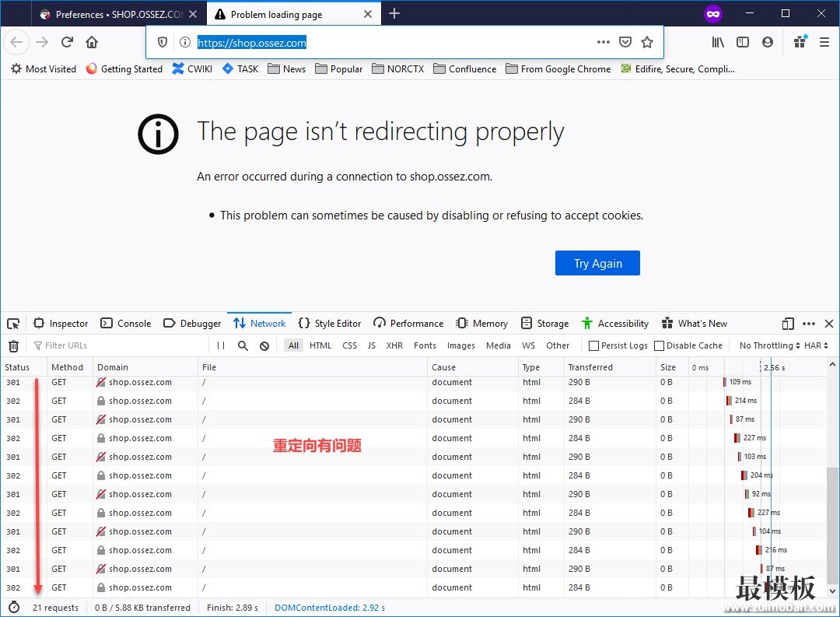840x617 pixels.
Task: Close the Preferences tab
Action: (193, 14)
